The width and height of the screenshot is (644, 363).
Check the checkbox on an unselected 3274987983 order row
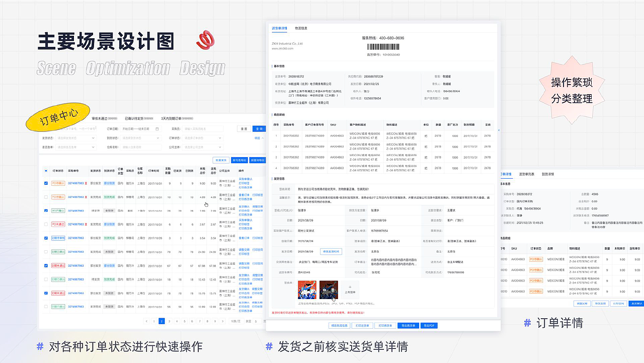coord(46,197)
